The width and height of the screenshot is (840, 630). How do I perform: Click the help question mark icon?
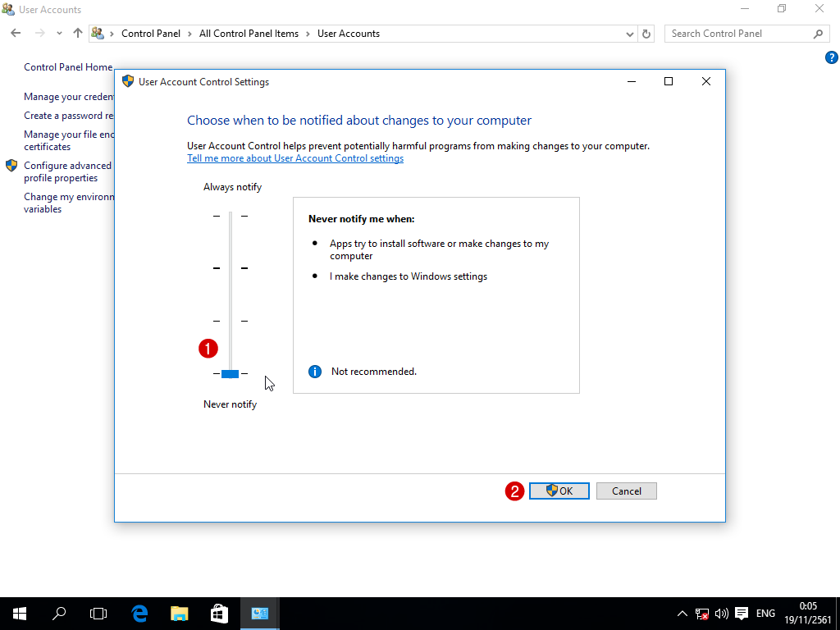(x=831, y=57)
